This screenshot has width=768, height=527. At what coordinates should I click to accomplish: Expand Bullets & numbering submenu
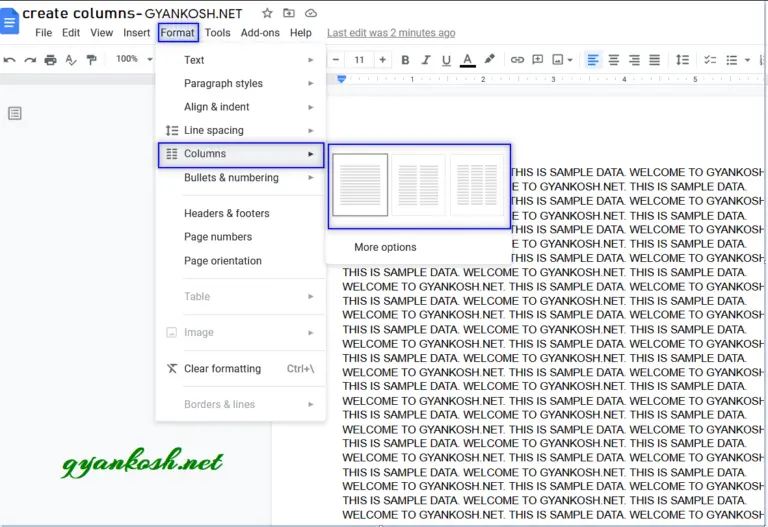pyautogui.click(x=240, y=178)
